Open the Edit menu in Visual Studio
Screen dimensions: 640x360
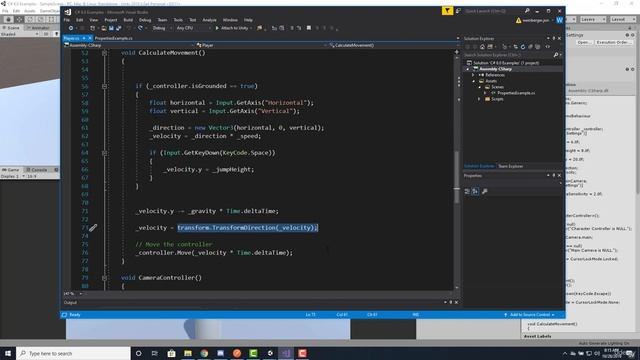pos(80,20)
